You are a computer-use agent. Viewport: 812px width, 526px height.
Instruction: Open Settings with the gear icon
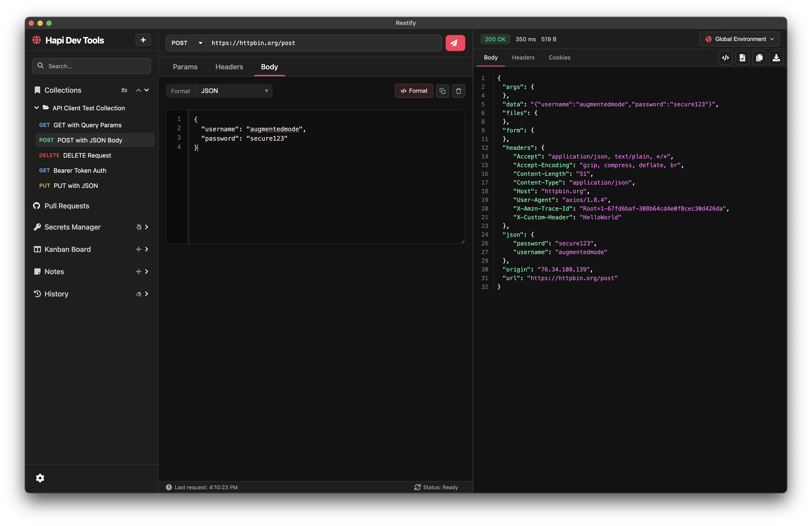(40, 478)
